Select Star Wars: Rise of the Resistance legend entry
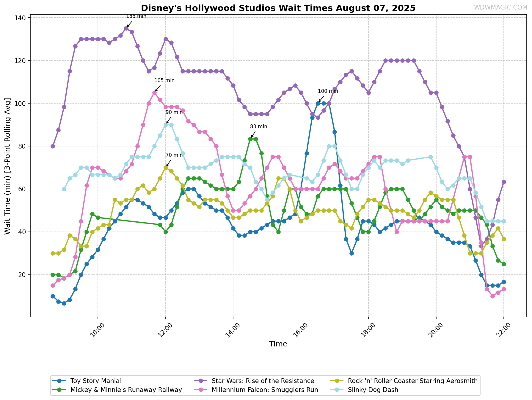Image resolution: width=532 pixels, height=400 pixels. tap(254, 381)
